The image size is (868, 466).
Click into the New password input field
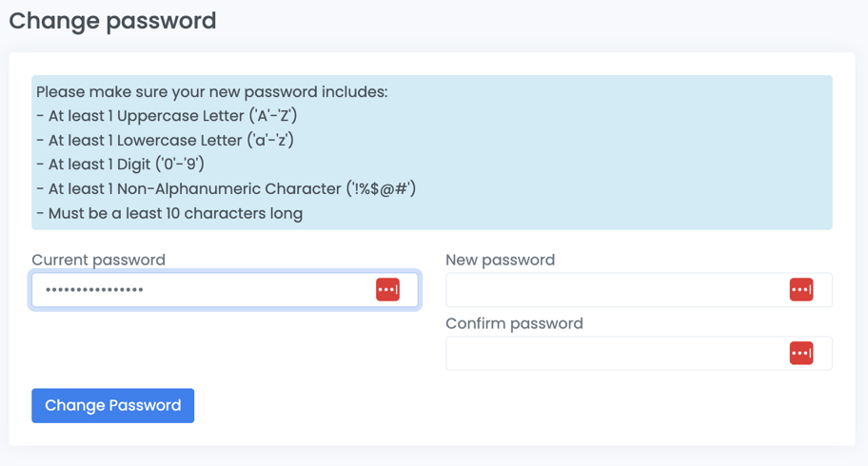(x=616, y=289)
